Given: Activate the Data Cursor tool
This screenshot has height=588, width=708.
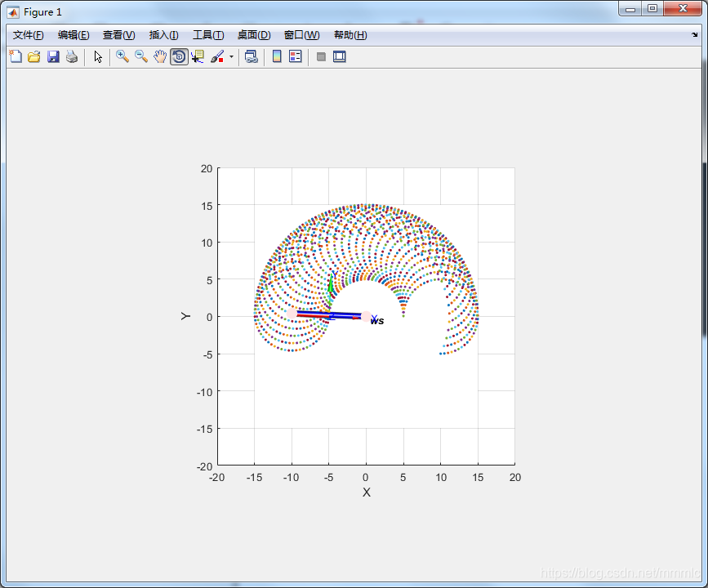Looking at the screenshot, I should click(x=198, y=56).
